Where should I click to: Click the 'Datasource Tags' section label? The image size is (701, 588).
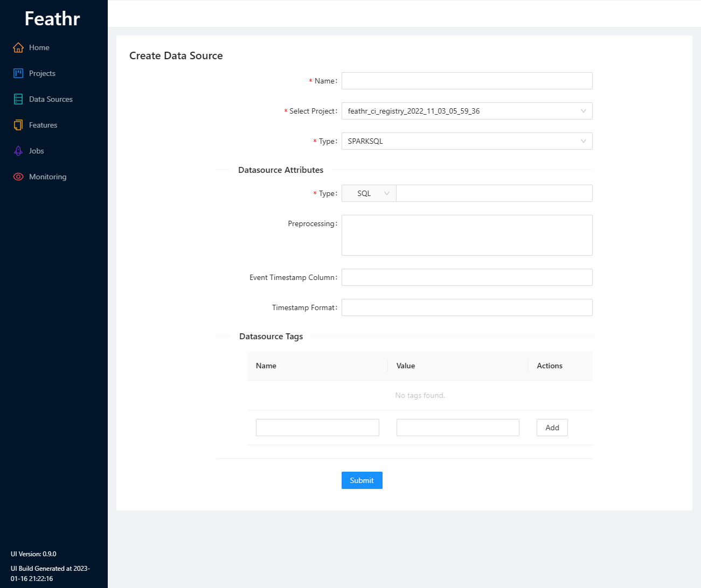271,336
